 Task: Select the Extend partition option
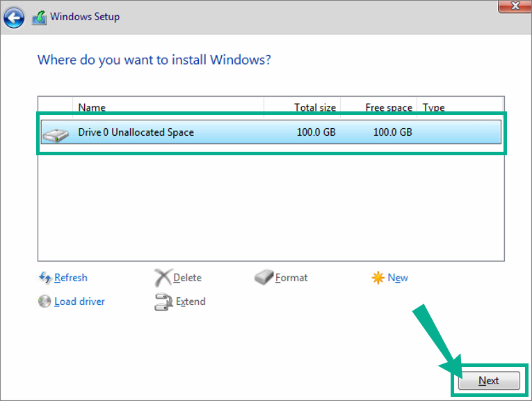[191, 301]
